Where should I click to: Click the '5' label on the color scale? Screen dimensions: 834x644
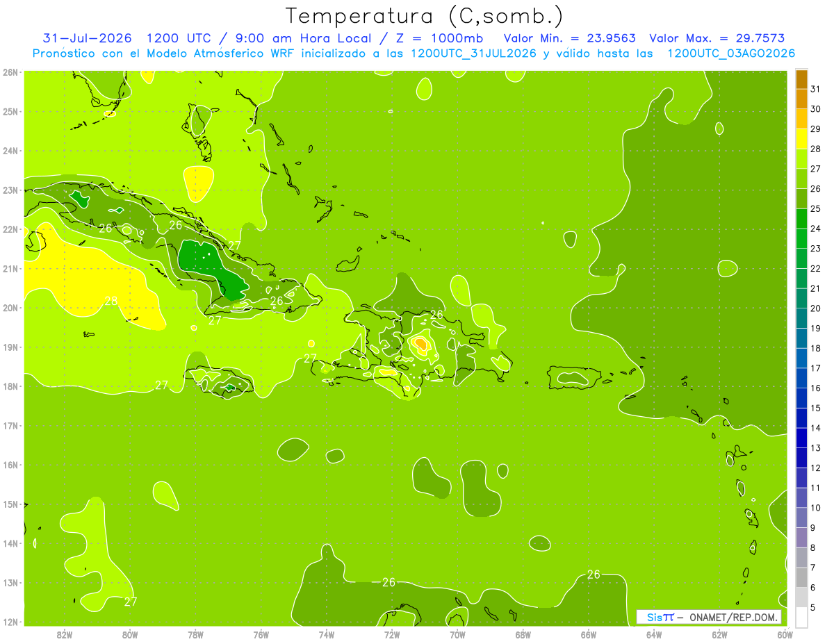click(x=813, y=608)
